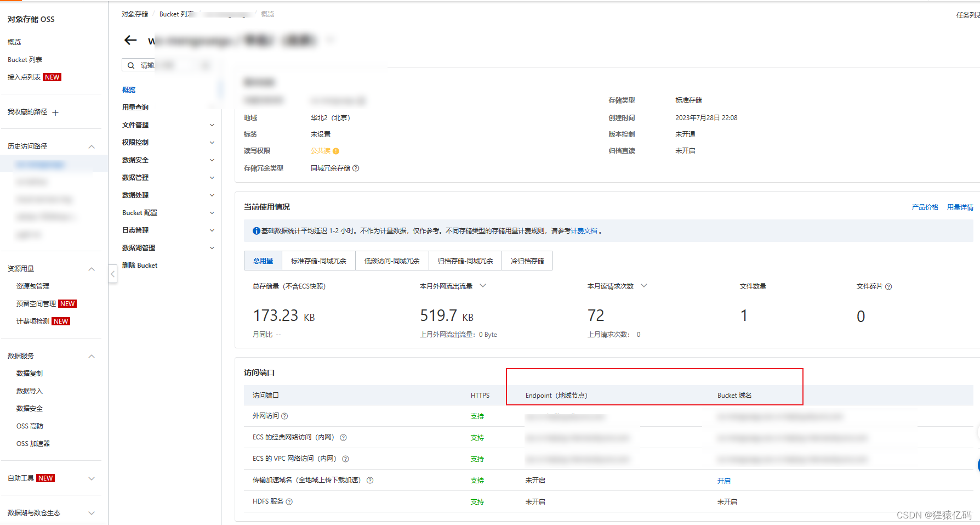Screen dimensions: 980x525
Task: Click the info icon in the notice banner
Action: [256, 231]
